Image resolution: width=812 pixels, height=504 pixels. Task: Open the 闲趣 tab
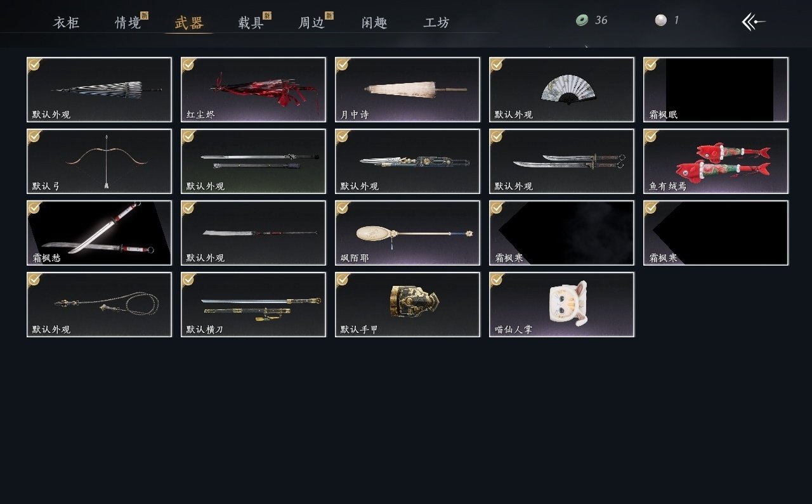pos(374,23)
